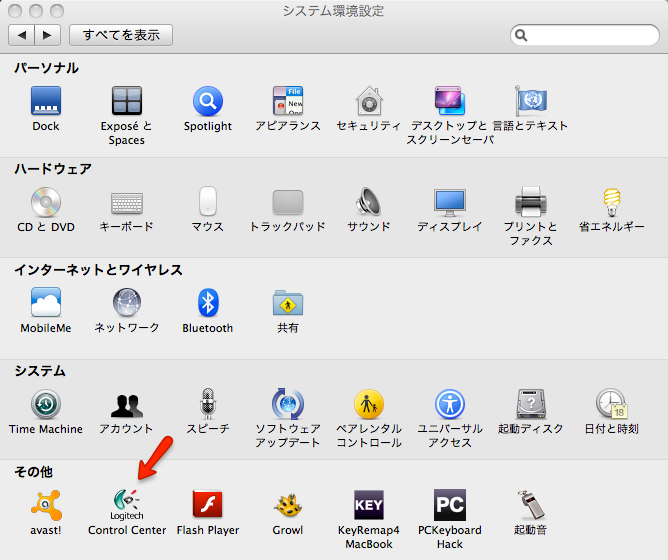The image size is (668, 560).
Task: Open the Spotlight preference pane
Action: tap(207, 101)
